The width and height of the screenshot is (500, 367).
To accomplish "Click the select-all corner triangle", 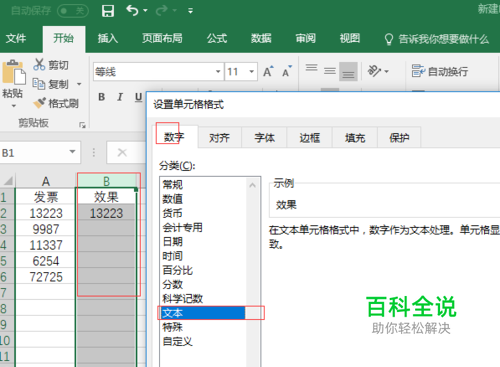I will tap(8, 181).
